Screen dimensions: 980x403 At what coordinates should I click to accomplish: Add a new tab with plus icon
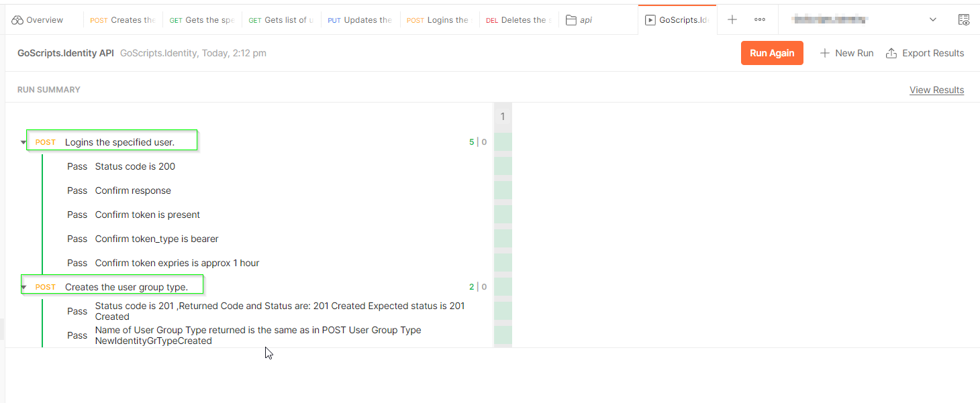pos(732,20)
